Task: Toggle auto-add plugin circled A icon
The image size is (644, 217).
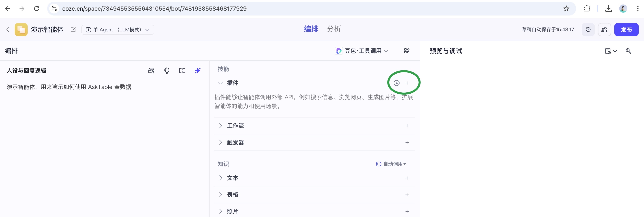Action: point(396,83)
